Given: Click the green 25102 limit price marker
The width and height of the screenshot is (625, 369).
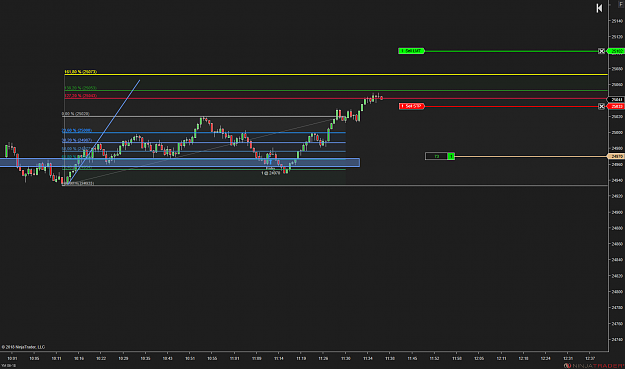Looking at the screenshot, I should click(x=616, y=51).
